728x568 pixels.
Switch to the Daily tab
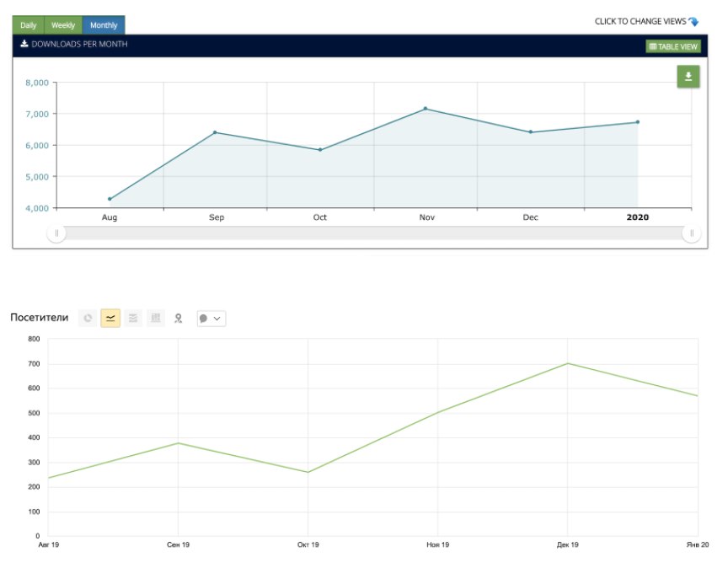click(x=28, y=25)
